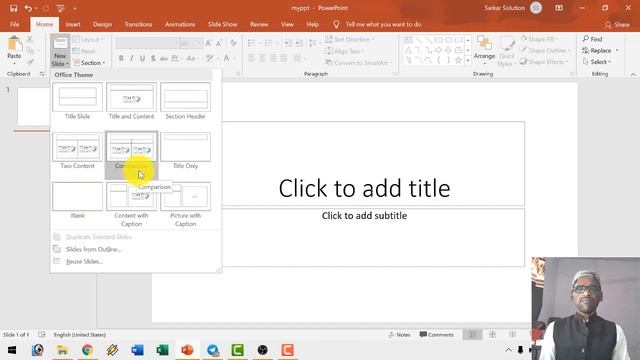640x360 pixels.
Task: Switch to the Transitions tab
Action: [138, 24]
